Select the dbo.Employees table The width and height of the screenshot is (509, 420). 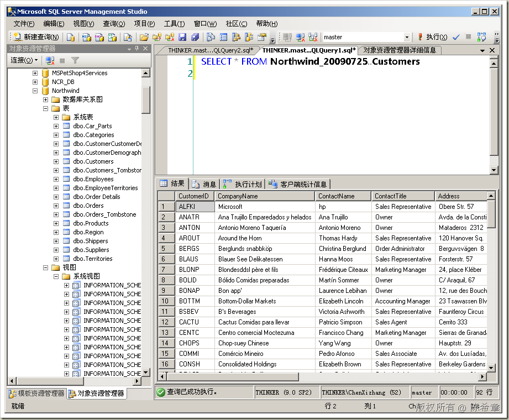click(x=93, y=179)
